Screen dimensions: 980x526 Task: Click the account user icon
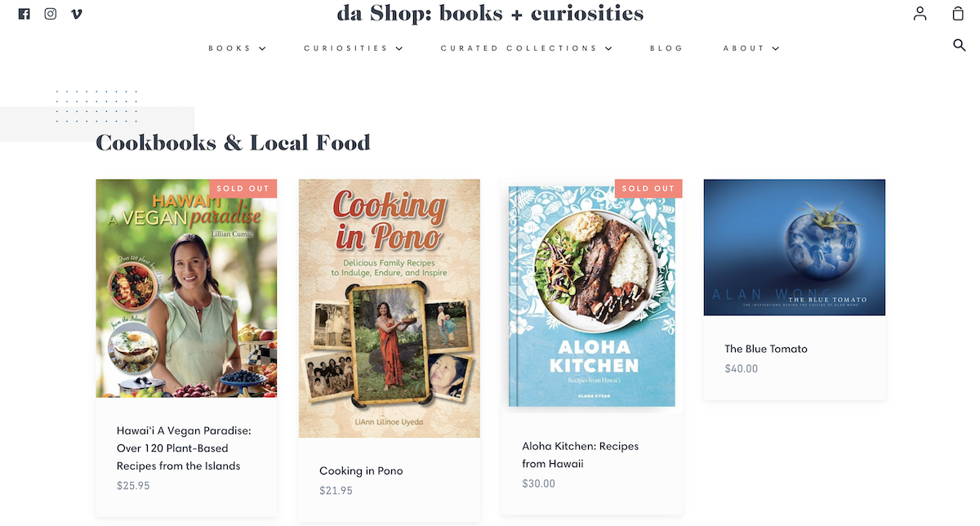pyautogui.click(x=920, y=14)
